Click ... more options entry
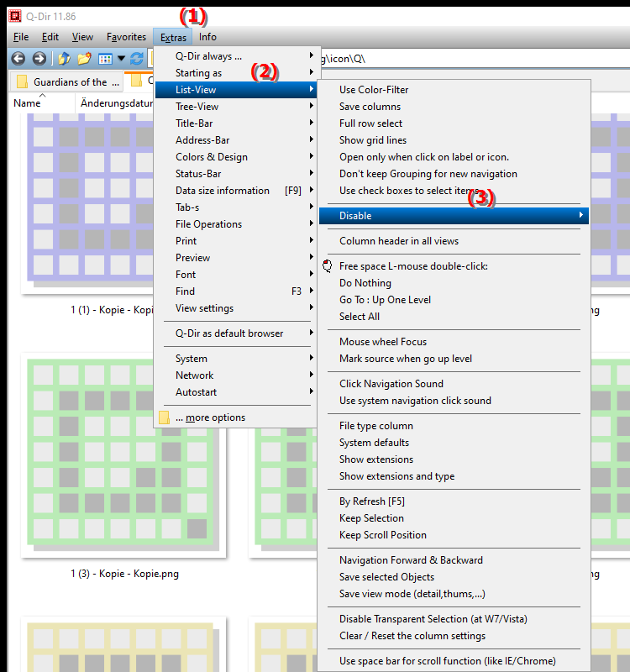Screen dimensions: 630x672 tap(236, 417)
